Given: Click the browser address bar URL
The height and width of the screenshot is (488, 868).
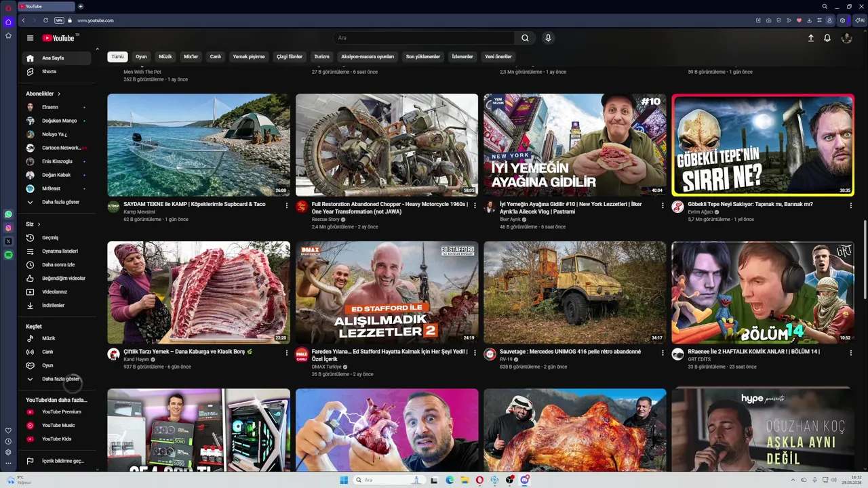Looking at the screenshot, I should 95,20.
